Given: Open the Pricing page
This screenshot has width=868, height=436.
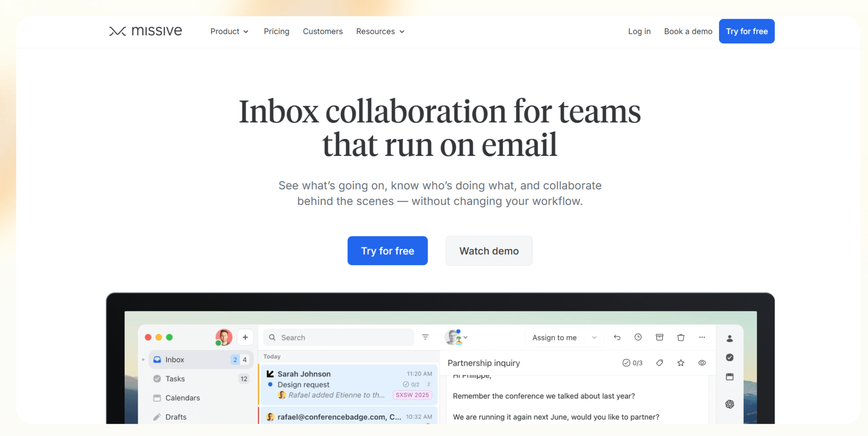Looking at the screenshot, I should point(276,31).
